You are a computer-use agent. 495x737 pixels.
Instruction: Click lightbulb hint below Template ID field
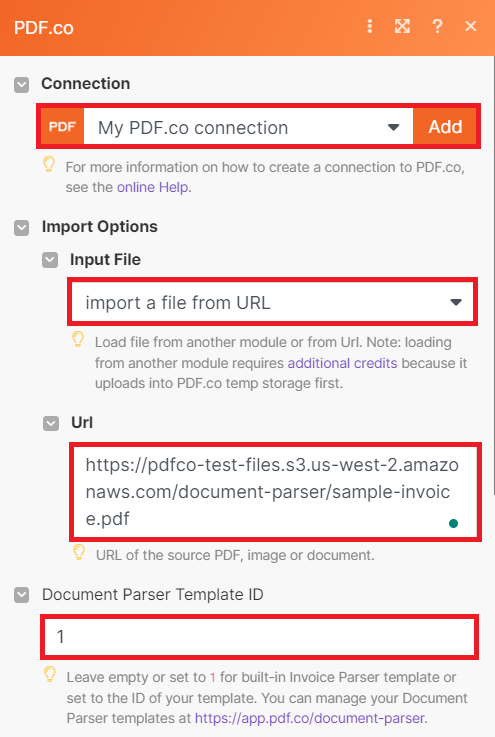(x=50, y=674)
